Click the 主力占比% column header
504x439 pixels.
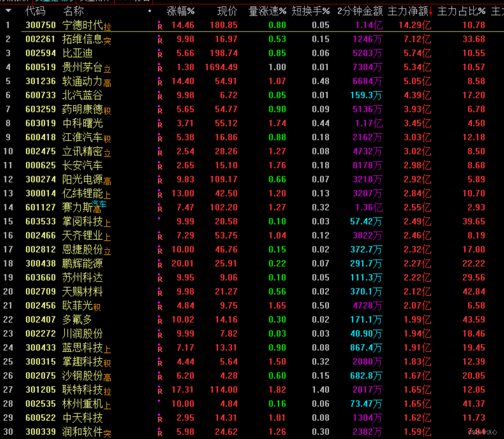tap(461, 11)
